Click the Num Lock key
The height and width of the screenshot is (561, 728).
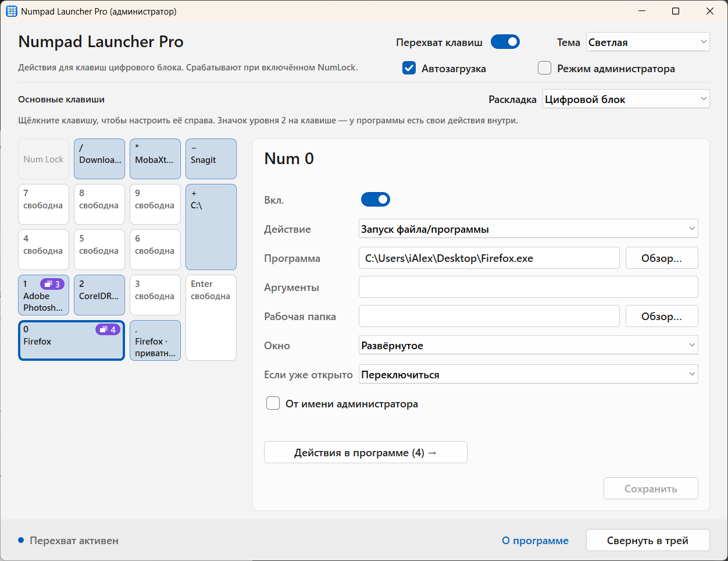point(44,159)
